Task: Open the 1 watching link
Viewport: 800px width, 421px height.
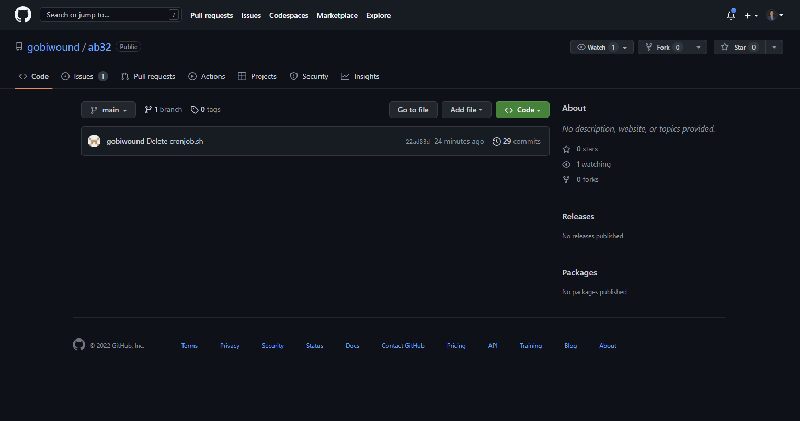Action: 587,164
